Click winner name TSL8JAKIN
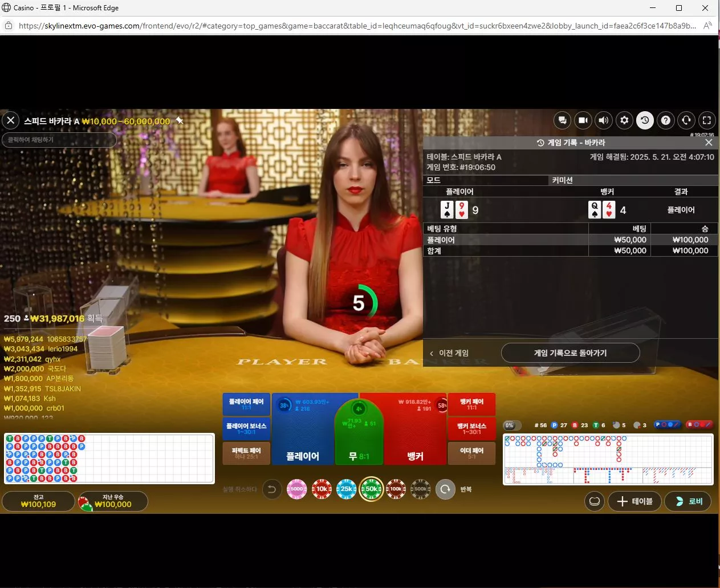 click(63, 389)
